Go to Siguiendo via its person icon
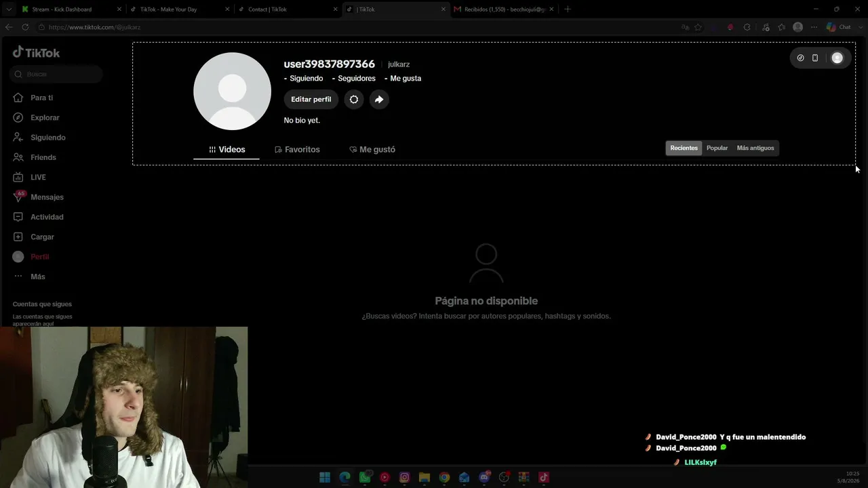Image resolution: width=868 pixels, height=488 pixels. click(x=18, y=137)
